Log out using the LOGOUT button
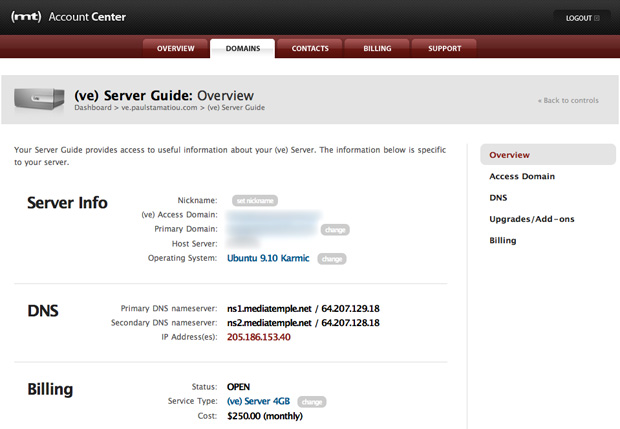Viewport: 620px width, 429px height. tap(582, 18)
